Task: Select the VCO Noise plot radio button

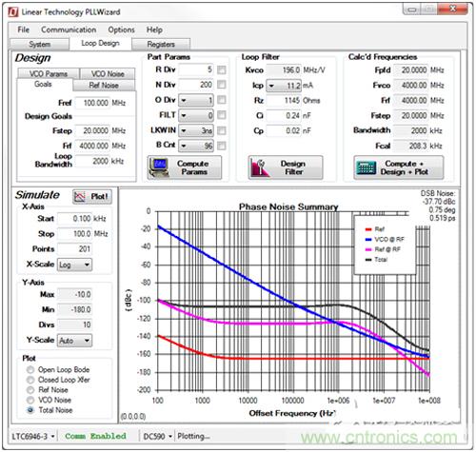Action: click(30, 400)
